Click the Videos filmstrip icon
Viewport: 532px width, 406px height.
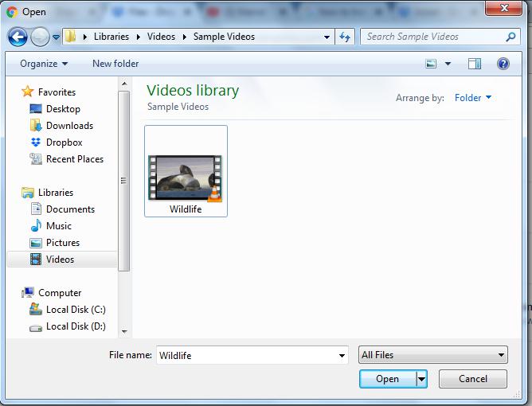36,260
